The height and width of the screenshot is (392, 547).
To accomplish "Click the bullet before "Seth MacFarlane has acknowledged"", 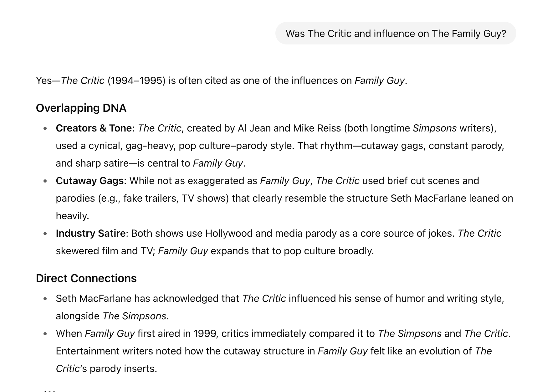I will coord(45,299).
